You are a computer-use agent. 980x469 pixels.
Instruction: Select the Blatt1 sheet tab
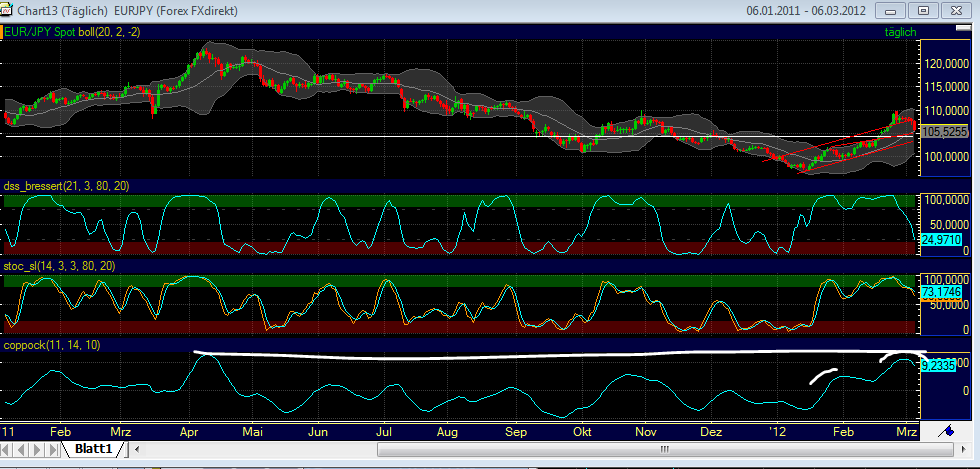point(93,450)
